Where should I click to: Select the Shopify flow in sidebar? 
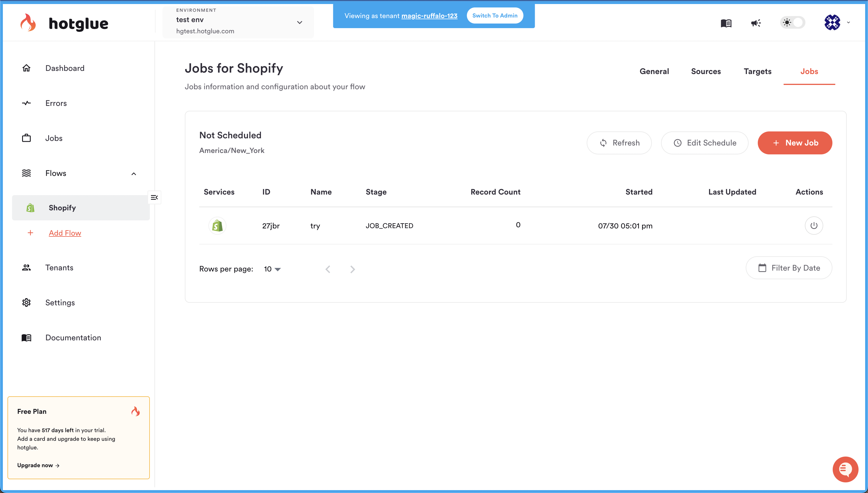[81, 207]
